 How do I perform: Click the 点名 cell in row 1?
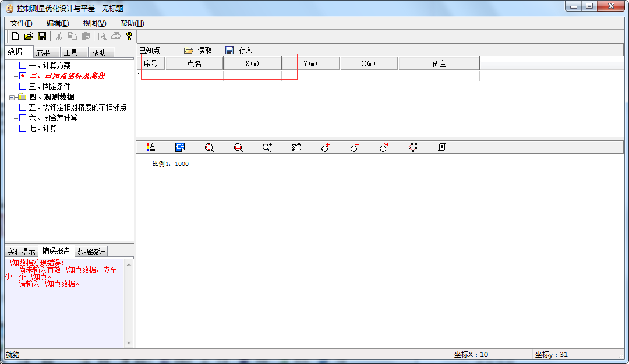pos(194,75)
